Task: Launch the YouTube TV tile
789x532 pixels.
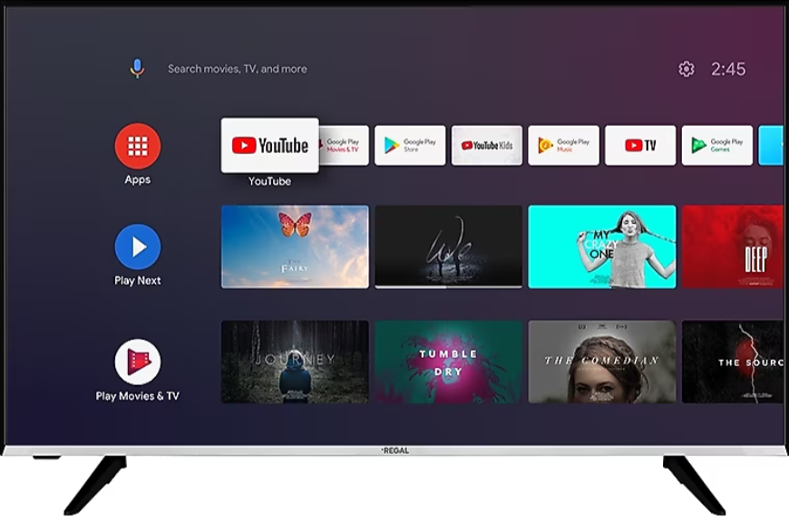Action: coord(640,145)
